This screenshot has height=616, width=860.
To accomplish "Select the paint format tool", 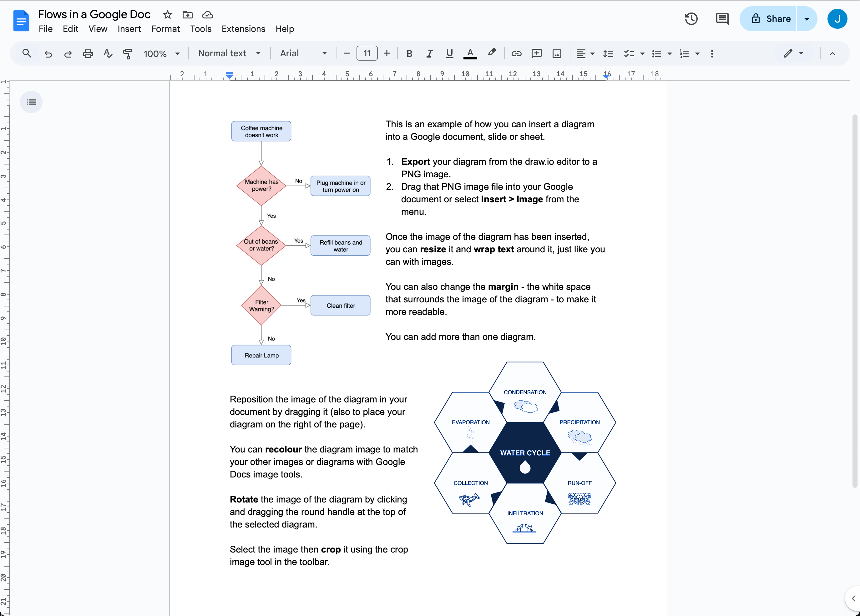I will [128, 53].
